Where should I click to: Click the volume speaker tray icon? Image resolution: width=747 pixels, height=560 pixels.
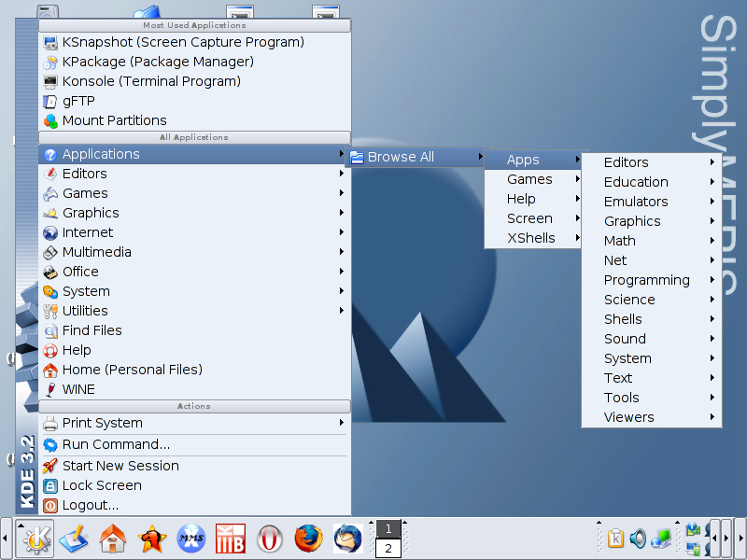tap(638, 539)
